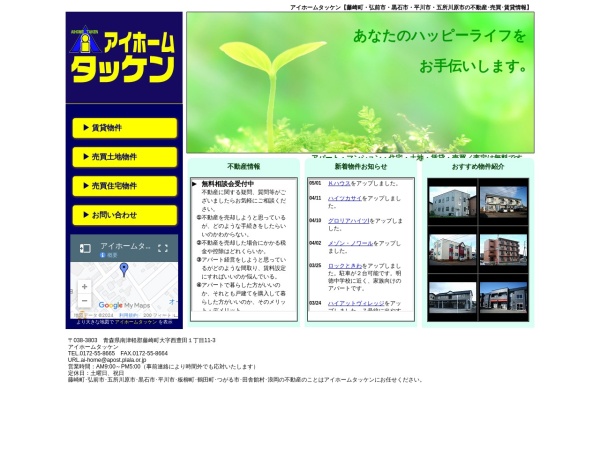This screenshot has width=600, height=450.
Task: Open the お問い合わせ menu button
Action: click(125, 215)
